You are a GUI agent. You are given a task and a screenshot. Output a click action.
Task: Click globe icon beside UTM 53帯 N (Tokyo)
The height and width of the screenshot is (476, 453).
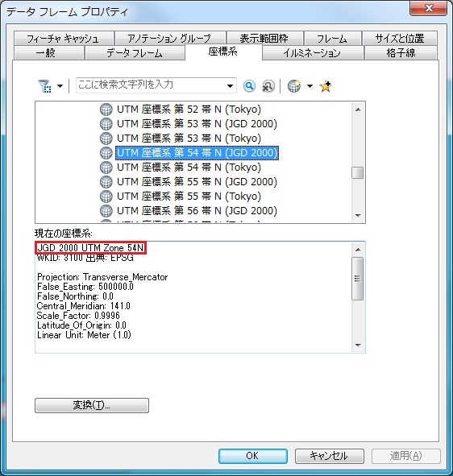pyautogui.click(x=106, y=138)
